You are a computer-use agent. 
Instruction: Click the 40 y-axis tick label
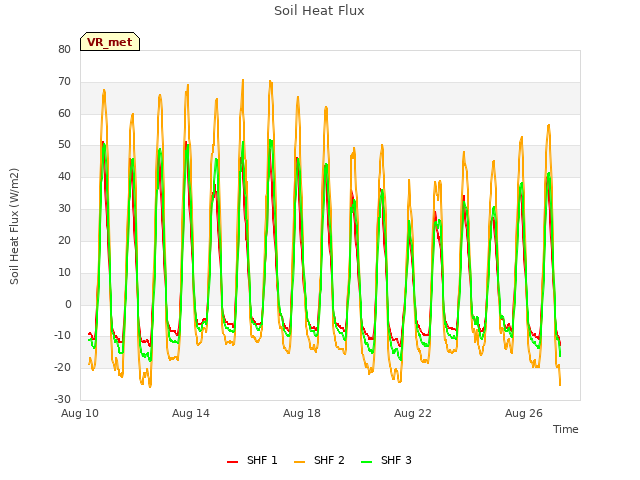(x=64, y=176)
